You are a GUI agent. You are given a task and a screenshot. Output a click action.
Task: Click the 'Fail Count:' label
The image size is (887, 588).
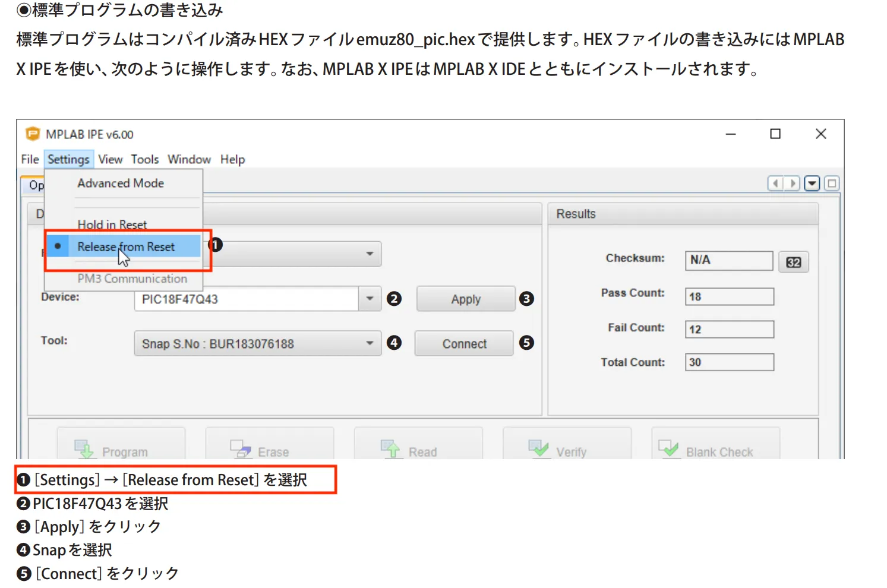point(636,327)
